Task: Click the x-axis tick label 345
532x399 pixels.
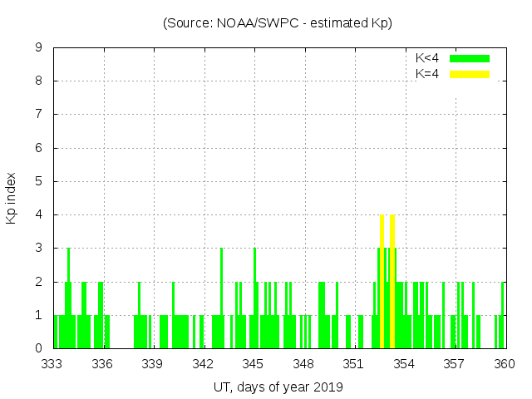Action: [x=254, y=364]
